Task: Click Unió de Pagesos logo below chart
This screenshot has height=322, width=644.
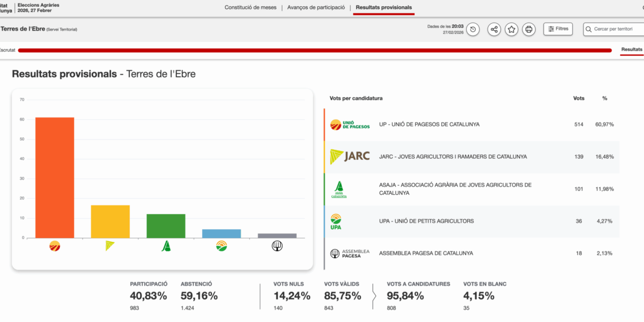Action: point(55,246)
